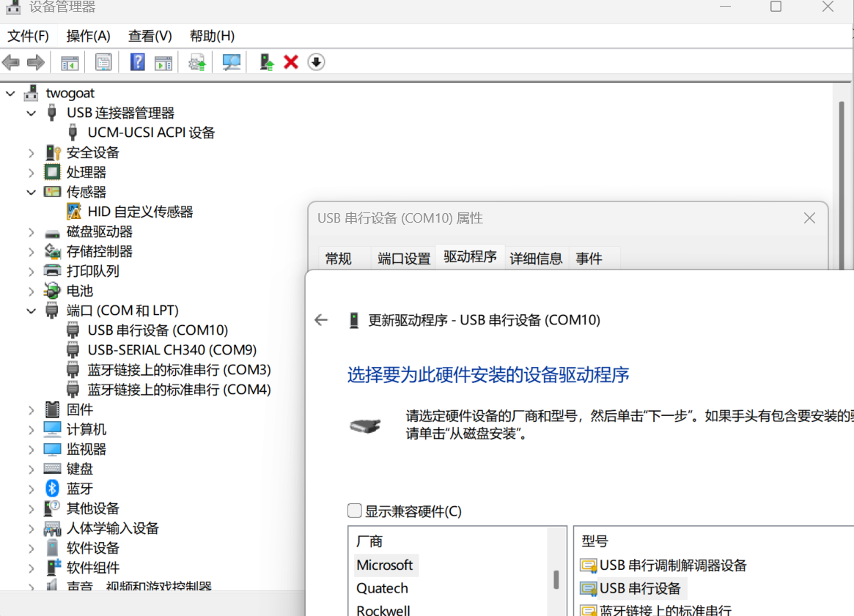This screenshot has height=616, width=854.
Task: Select USB-SERIAL CH340 (COM9) device
Action: tap(172, 350)
